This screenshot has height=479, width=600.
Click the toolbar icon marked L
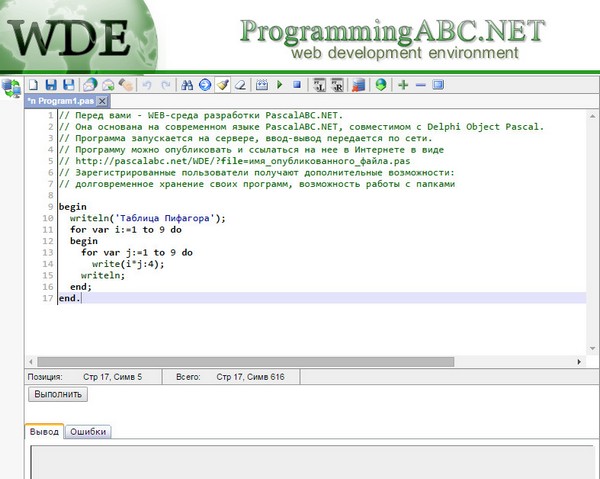pyautogui.click(x=319, y=85)
